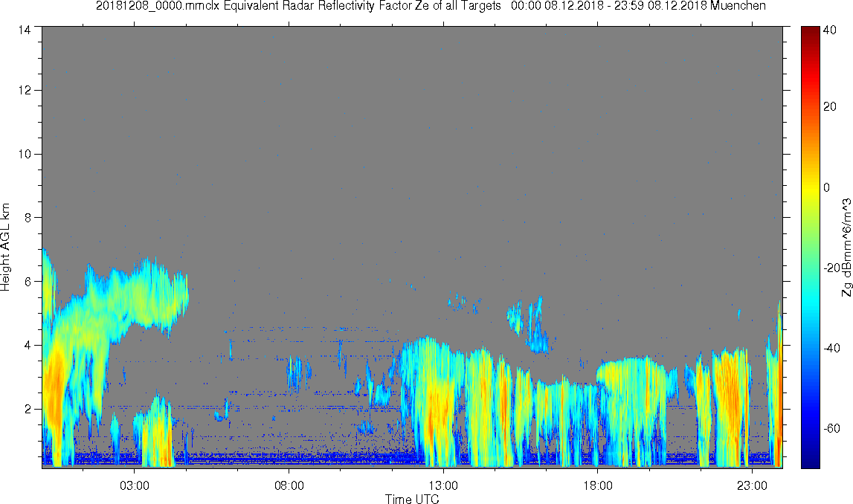Click the 'Height AGL km' y-axis label
This screenshot has height=504, width=853.
click(x=5, y=248)
